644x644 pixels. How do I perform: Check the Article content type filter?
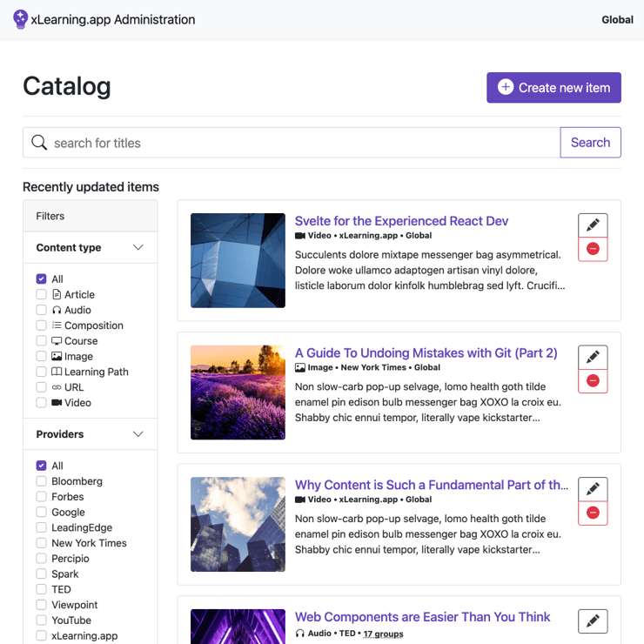coord(42,294)
